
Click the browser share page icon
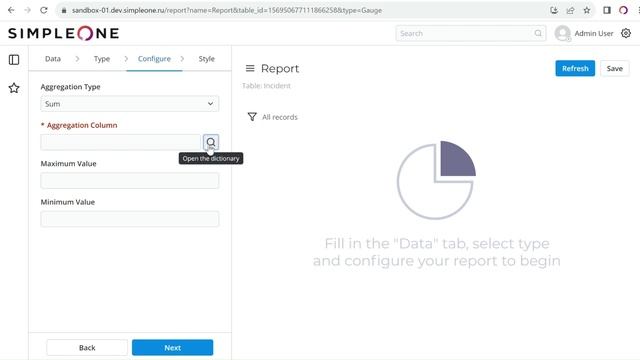(x=570, y=10)
